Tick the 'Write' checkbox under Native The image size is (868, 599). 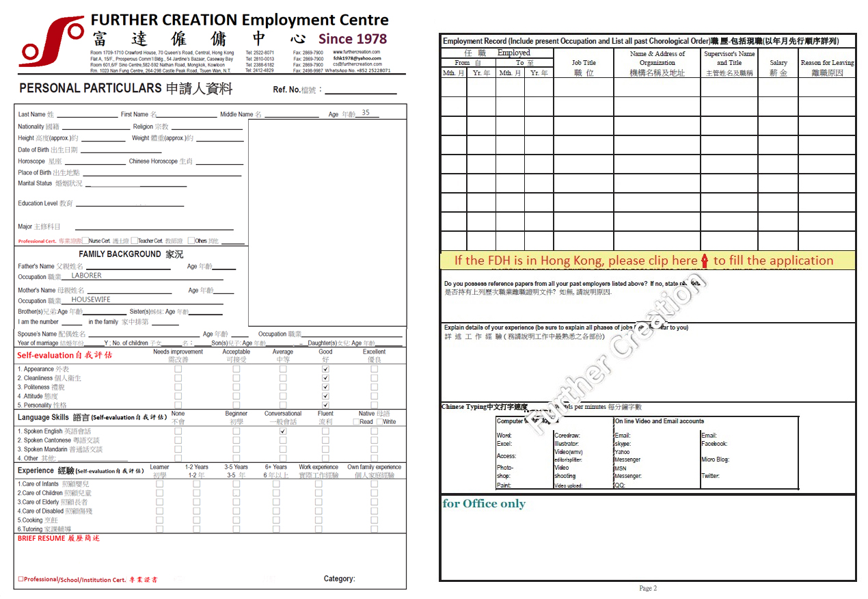379,422
